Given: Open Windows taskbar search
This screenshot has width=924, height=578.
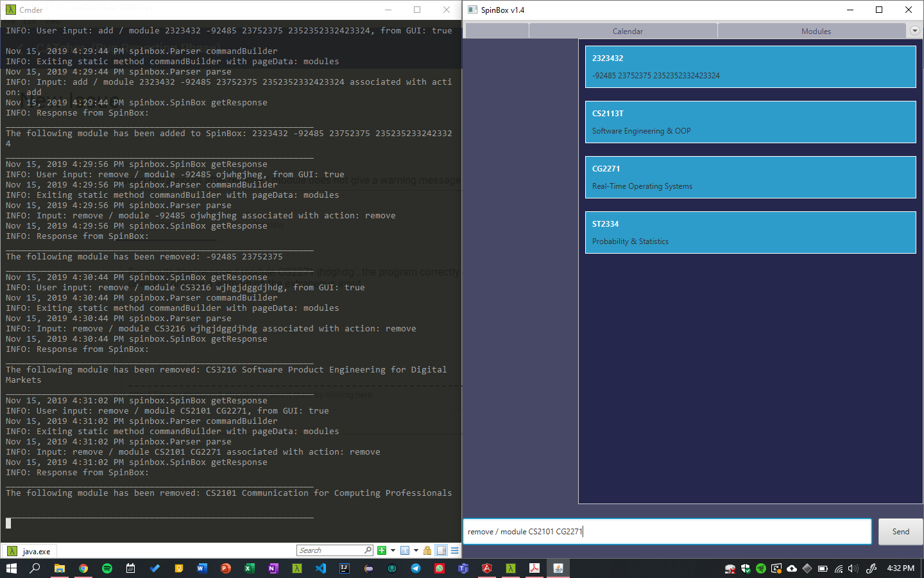Looking at the screenshot, I should tap(35, 568).
